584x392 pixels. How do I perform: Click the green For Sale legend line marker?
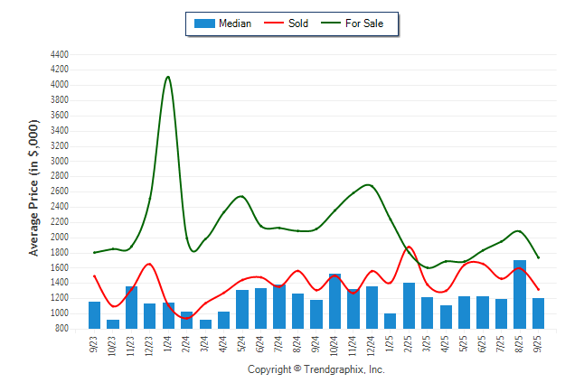(330, 23)
